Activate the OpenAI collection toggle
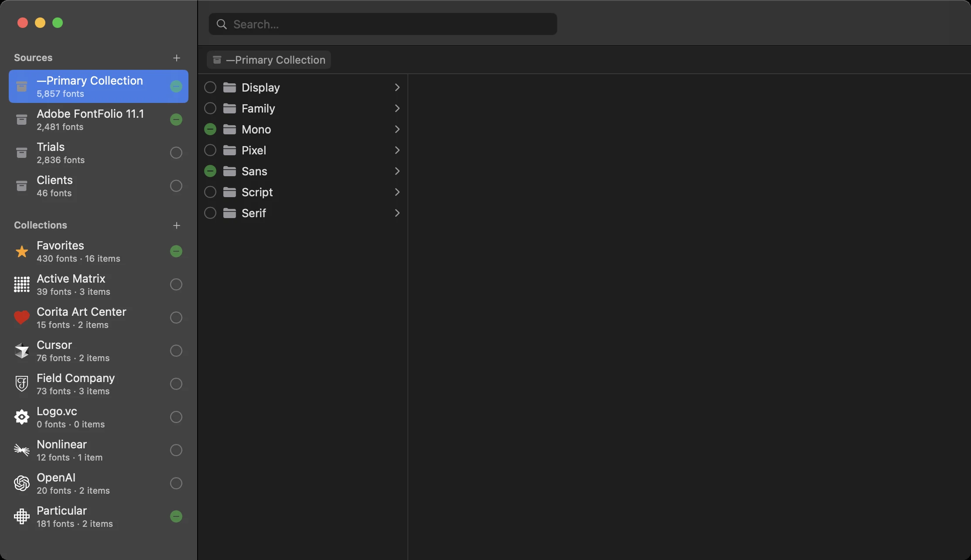971x560 pixels. click(176, 483)
